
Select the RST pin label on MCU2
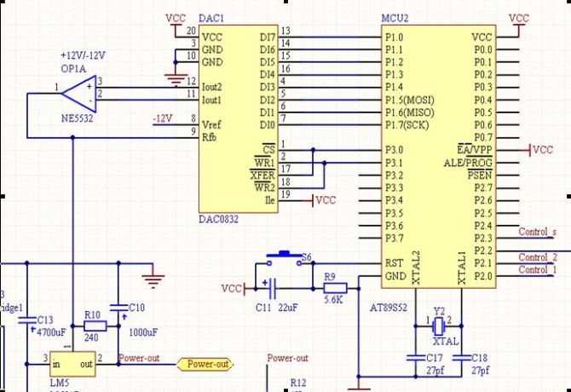pyautogui.click(x=394, y=263)
